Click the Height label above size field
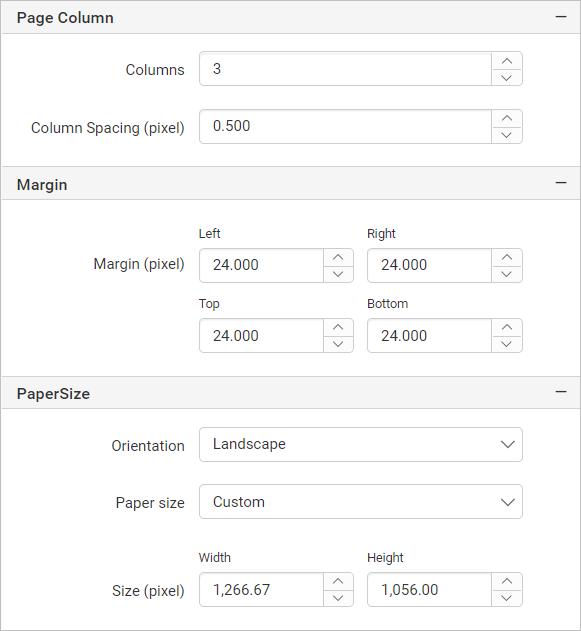This screenshot has height=631, width=581. pyautogui.click(x=385, y=558)
